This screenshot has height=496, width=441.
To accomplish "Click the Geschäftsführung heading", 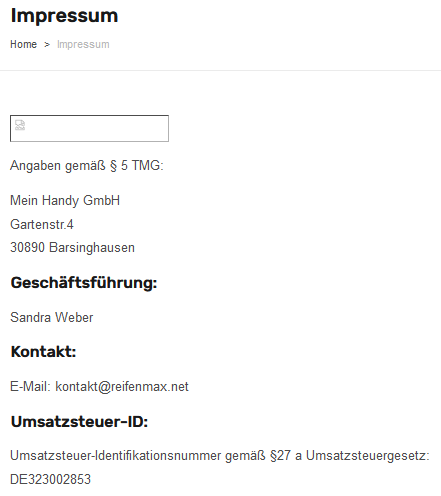I will [84, 283].
